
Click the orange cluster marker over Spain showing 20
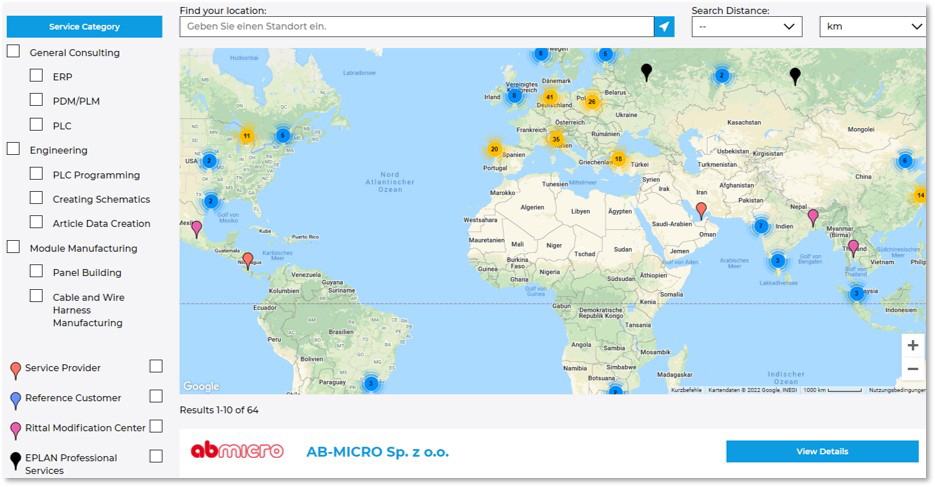494,150
